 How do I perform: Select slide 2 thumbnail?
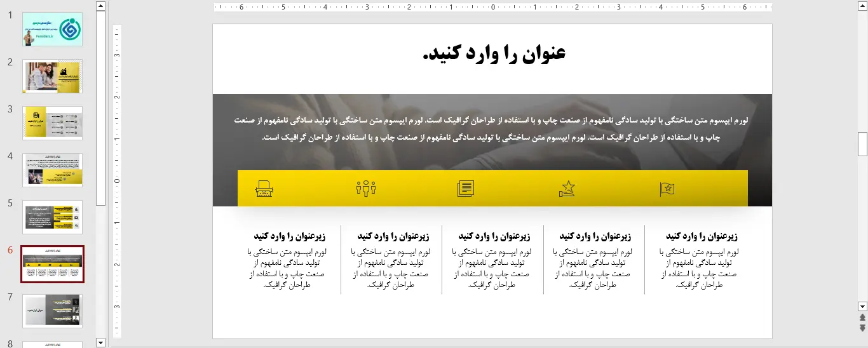pyautogui.click(x=53, y=76)
